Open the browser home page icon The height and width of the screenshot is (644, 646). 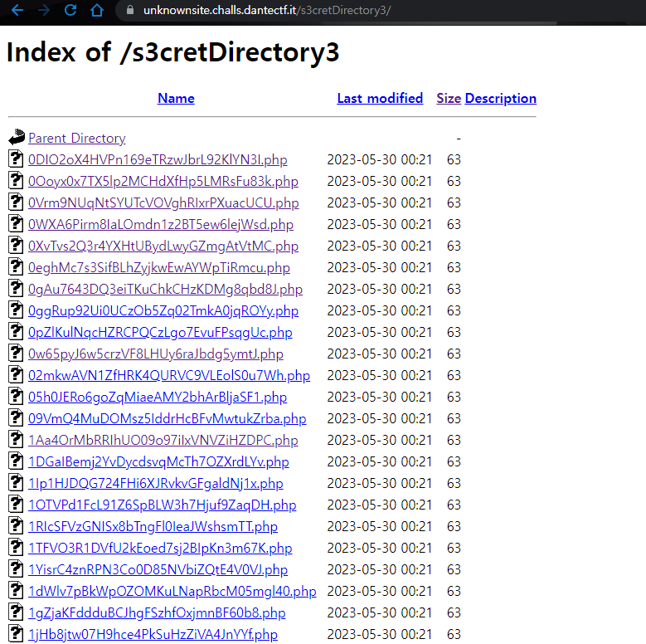click(x=97, y=10)
